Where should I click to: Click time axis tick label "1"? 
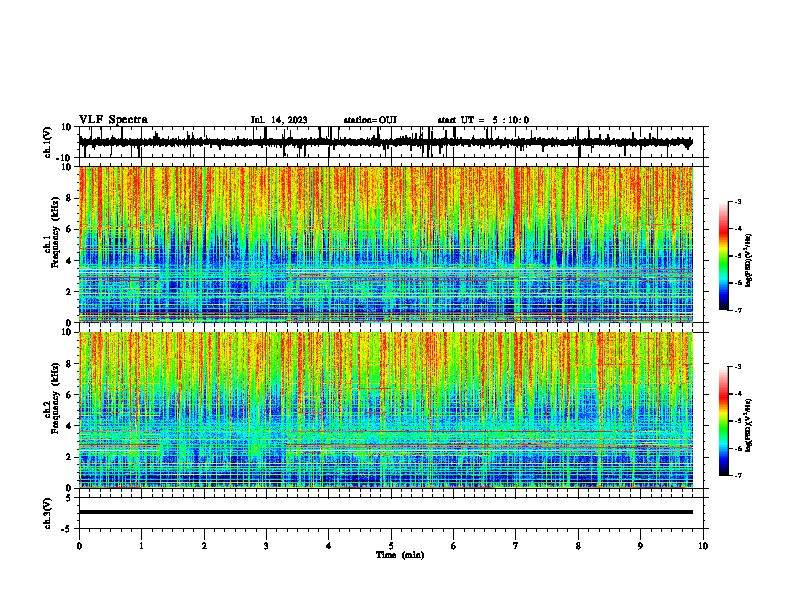click(141, 546)
